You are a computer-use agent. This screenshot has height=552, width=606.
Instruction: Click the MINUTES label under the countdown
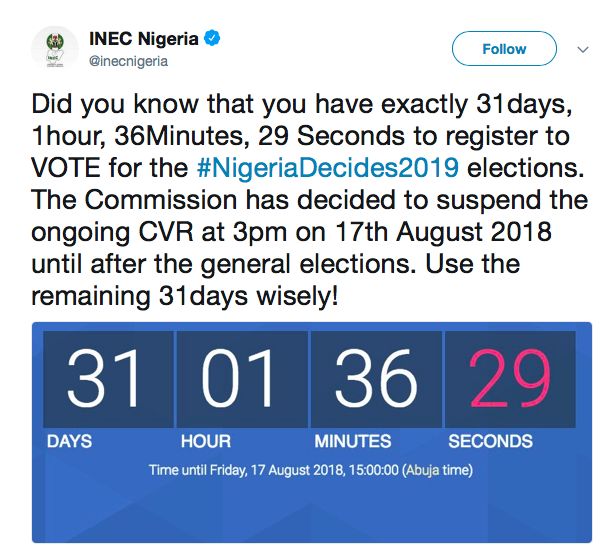(353, 441)
